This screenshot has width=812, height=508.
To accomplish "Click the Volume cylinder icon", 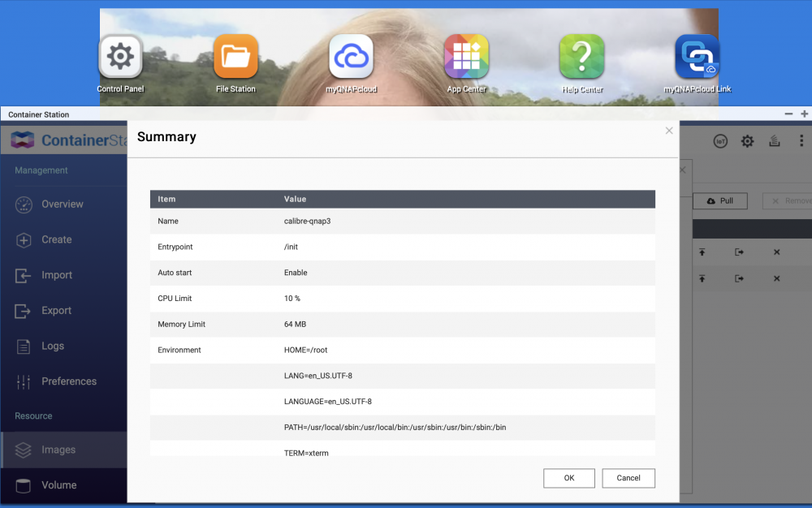I will (x=24, y=486).
